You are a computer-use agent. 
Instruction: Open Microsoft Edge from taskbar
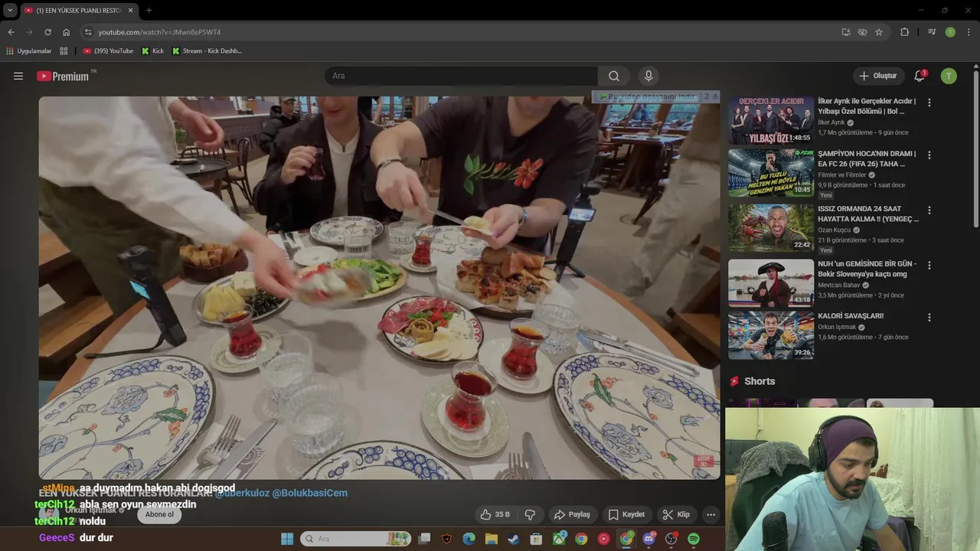tap(469, 539)
